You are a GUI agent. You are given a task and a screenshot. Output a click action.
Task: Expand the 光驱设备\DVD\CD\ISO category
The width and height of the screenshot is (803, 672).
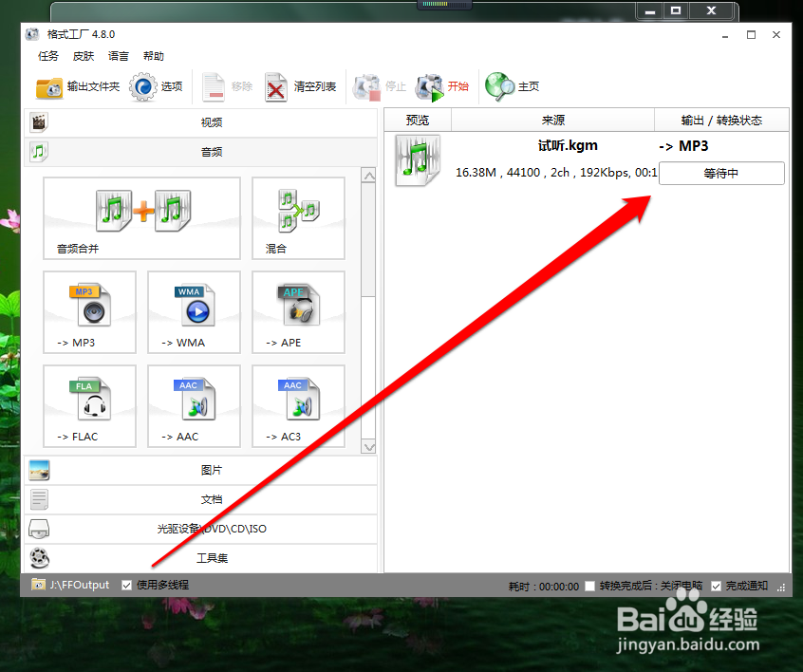(201, 529)
